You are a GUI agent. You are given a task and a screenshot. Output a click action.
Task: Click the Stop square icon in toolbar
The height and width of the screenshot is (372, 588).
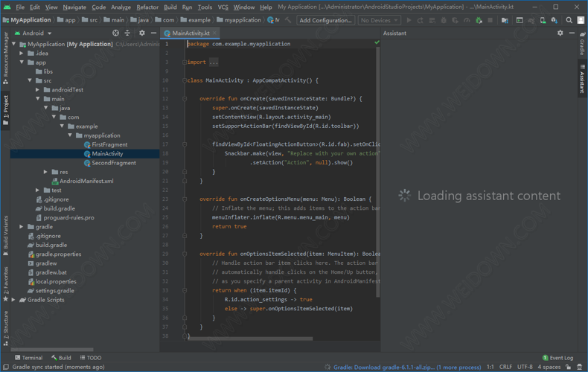coord(490,20)
